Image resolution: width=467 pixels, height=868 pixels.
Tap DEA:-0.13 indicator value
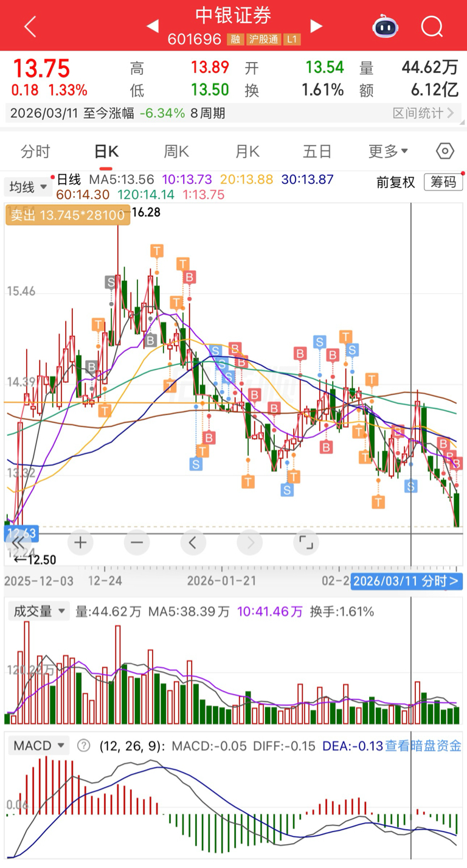click(x=353, y=746)
